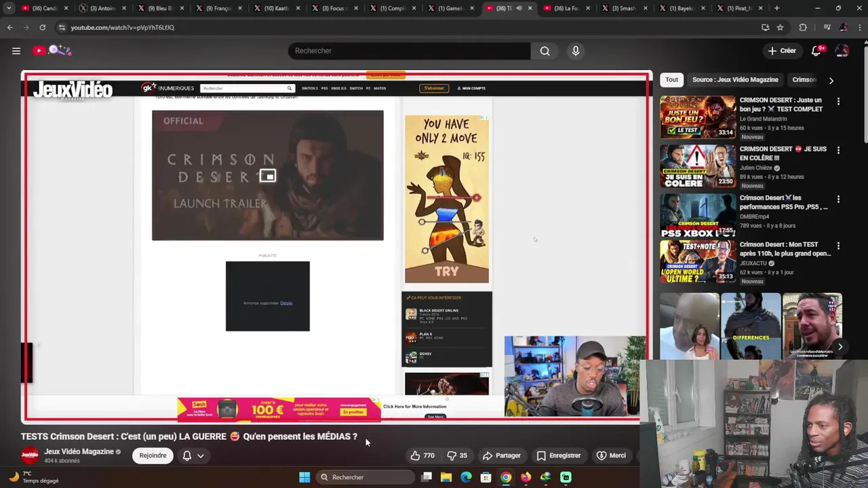Open options menu for TEST COMPLET video
The width and height of the screenshot is (868, 488).
(x=838, y=102)
